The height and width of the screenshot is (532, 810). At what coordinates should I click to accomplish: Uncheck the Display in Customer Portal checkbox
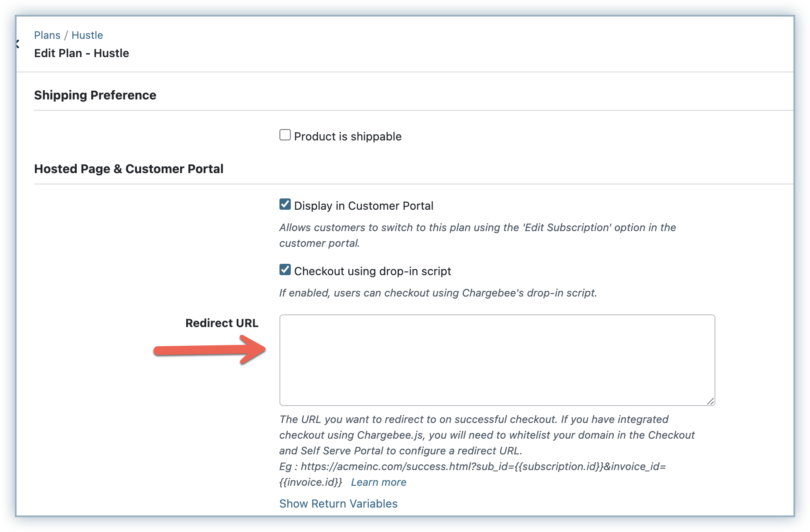[x=285, y=204]
